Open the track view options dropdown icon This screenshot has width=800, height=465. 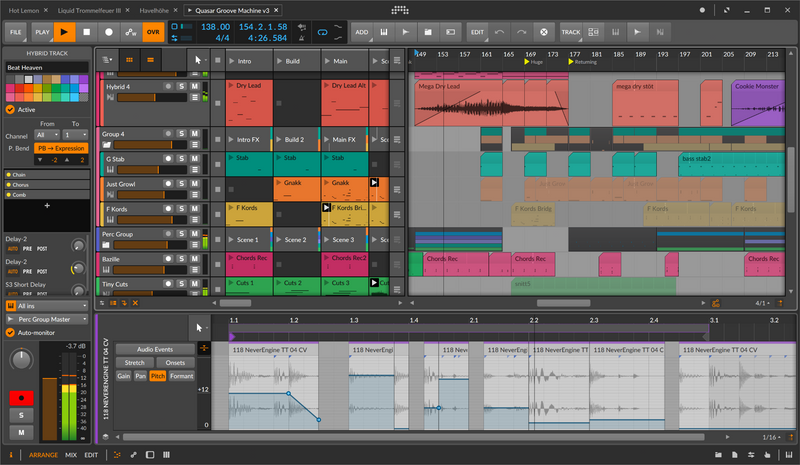(x=108, y=60)
